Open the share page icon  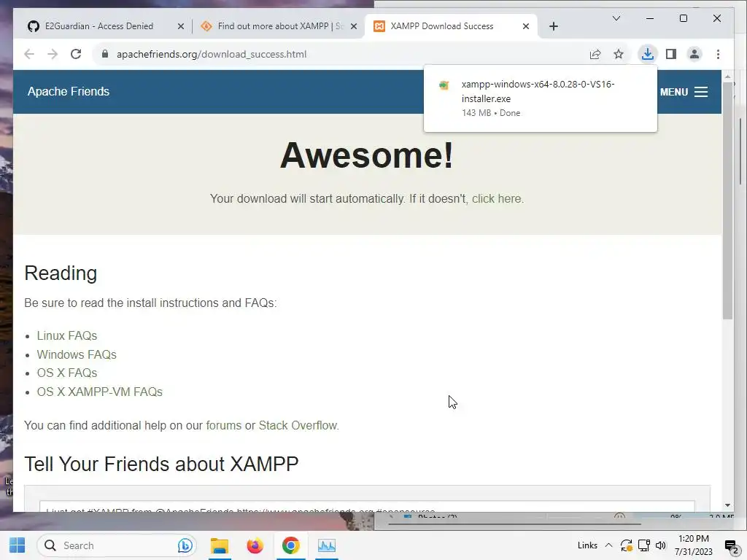[x=595, y=54]
